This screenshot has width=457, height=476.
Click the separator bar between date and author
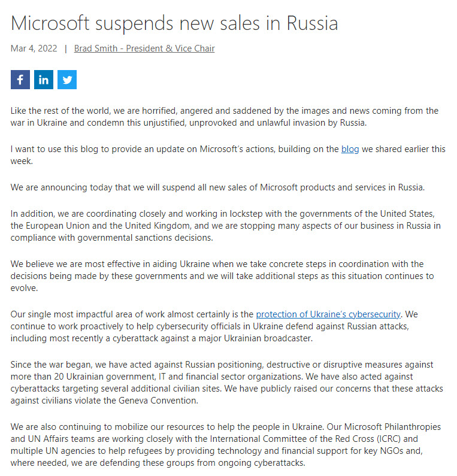(x=66, y=48)
